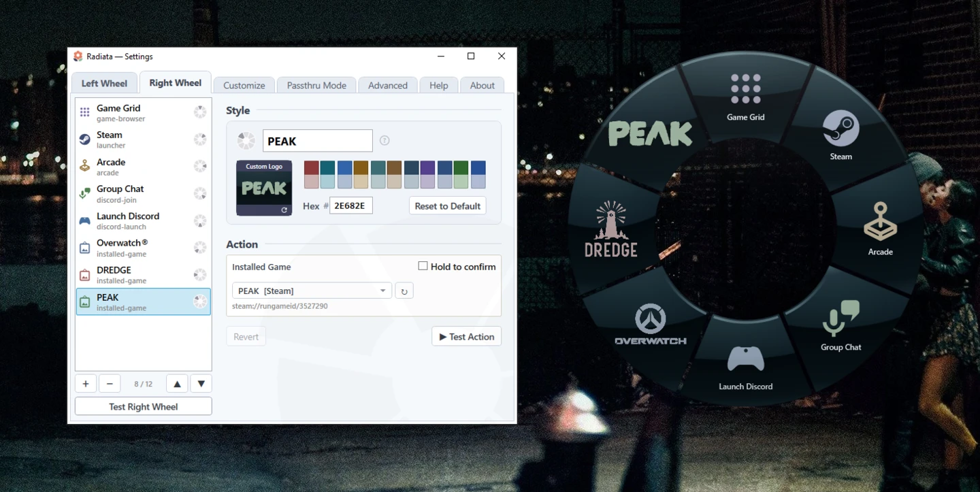This screenshot has width=980, height=492.
Task: Click the Custom Logo PEAK thumbnail
Action: pyautogui.click(x=264, y=188)
